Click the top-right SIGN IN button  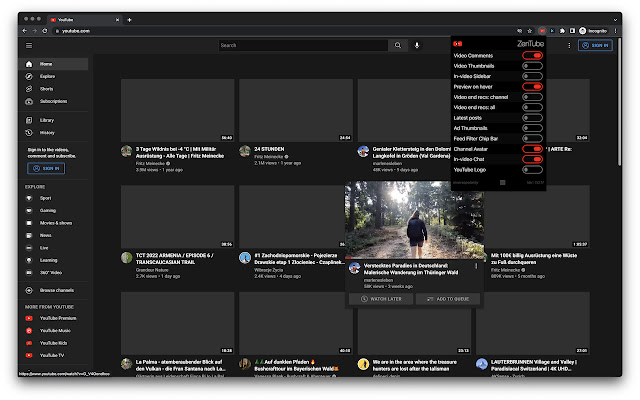point(596,45)
